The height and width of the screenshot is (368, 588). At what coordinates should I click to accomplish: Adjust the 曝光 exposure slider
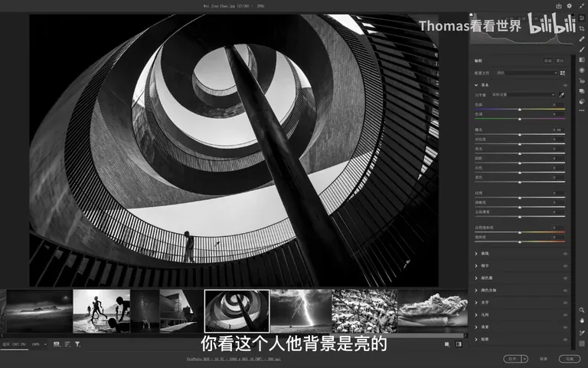[x=520, y=134]
